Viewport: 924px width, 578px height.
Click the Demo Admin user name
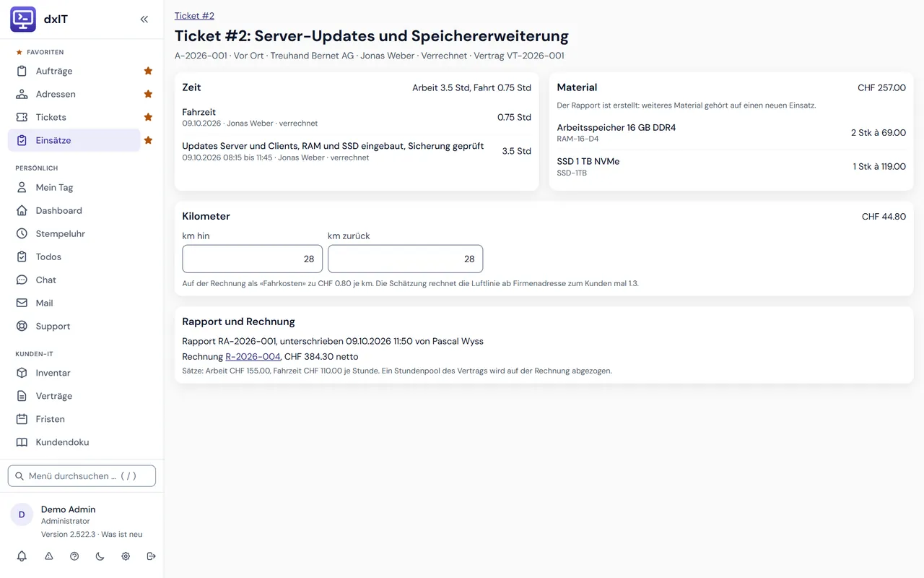68,509
